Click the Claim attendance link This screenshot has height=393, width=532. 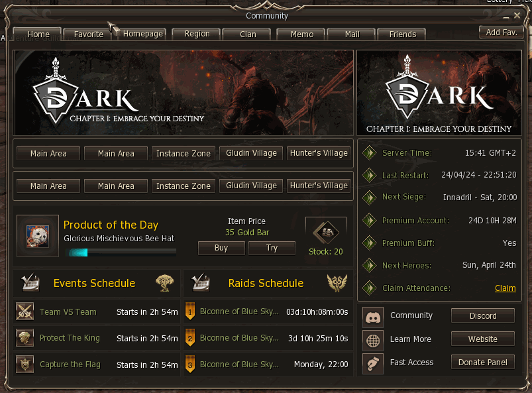coord(505,288)
